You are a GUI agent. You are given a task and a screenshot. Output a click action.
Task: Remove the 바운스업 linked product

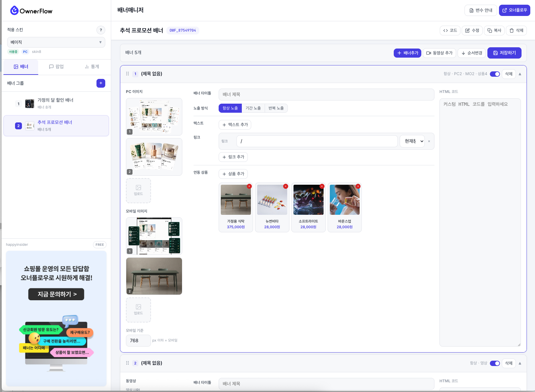click(x=358, y=186)
